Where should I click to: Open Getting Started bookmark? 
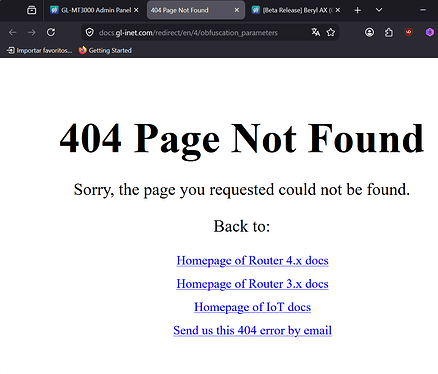[105, 50]
